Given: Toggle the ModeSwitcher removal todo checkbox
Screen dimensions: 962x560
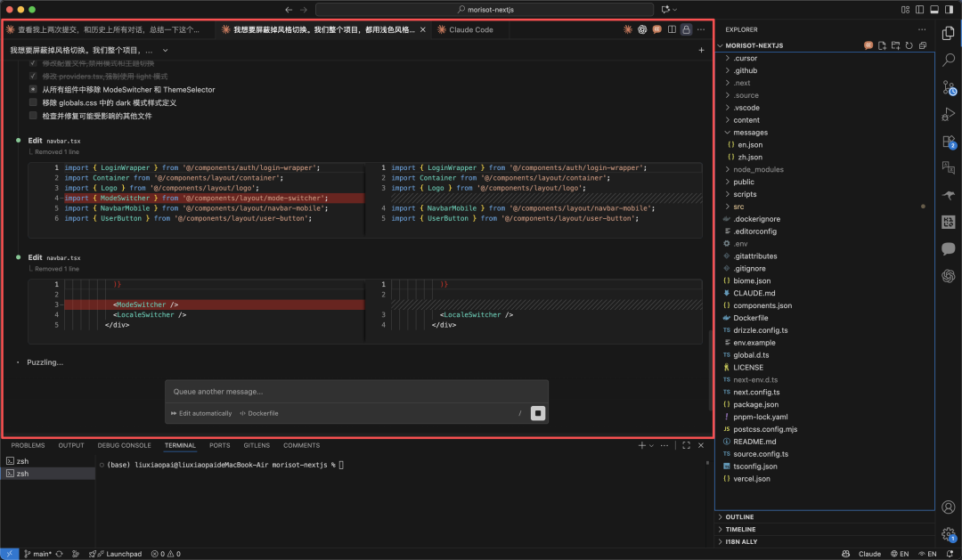Looking at the screenshot, I should 33,89.
